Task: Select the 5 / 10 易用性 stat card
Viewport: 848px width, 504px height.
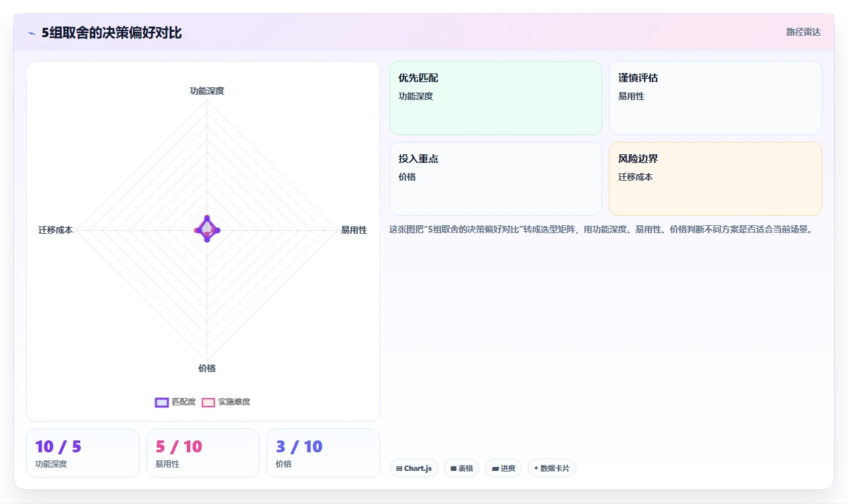Action: (x=203, y=453)
